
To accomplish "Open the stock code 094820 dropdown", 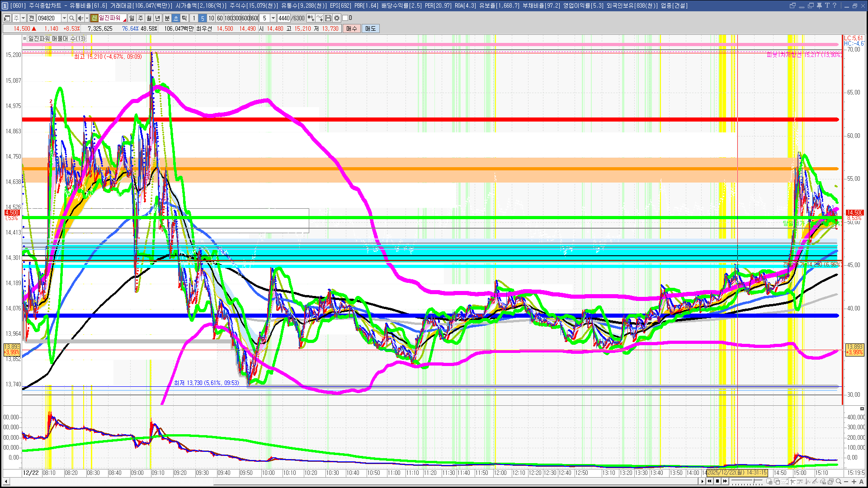I will (64, 18).
